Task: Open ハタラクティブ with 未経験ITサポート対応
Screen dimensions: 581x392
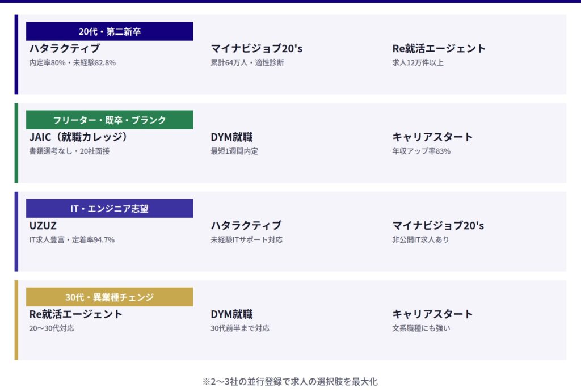Action: (246, 226)
